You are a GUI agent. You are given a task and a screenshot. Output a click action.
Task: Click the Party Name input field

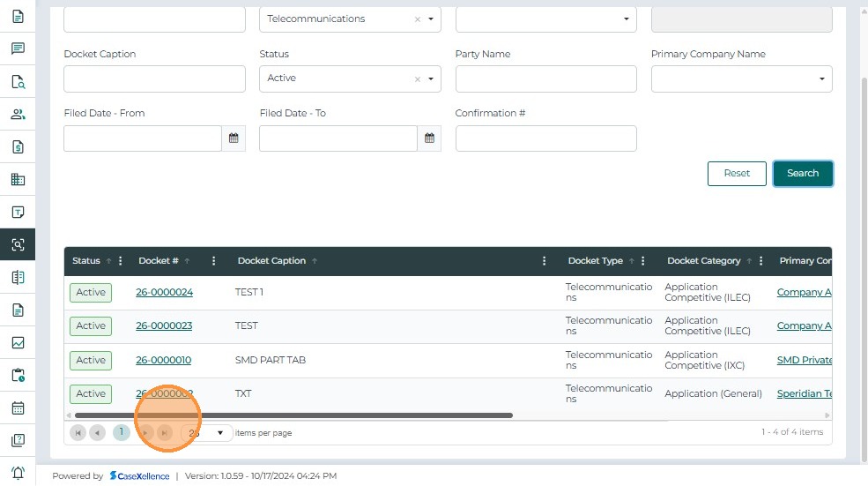tap(545, 79)
